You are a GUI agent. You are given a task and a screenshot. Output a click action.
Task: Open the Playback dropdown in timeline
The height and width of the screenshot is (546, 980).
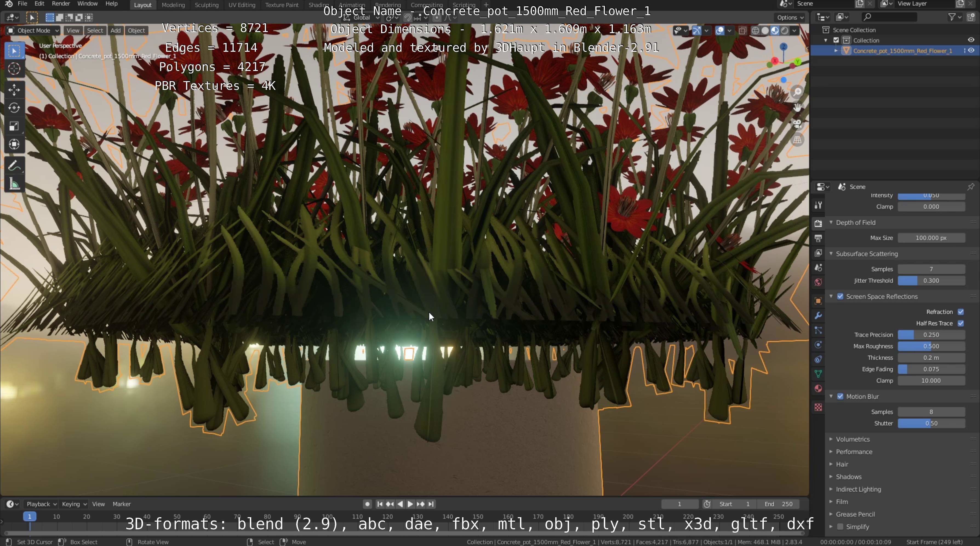(x=41, y=504)
